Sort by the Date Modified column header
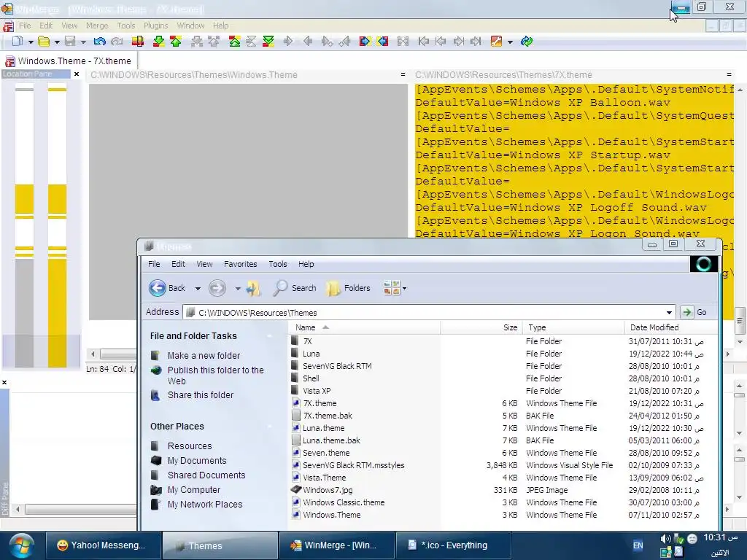The width and height of the screenshot is (747, 560). click(x=670, y=327)
